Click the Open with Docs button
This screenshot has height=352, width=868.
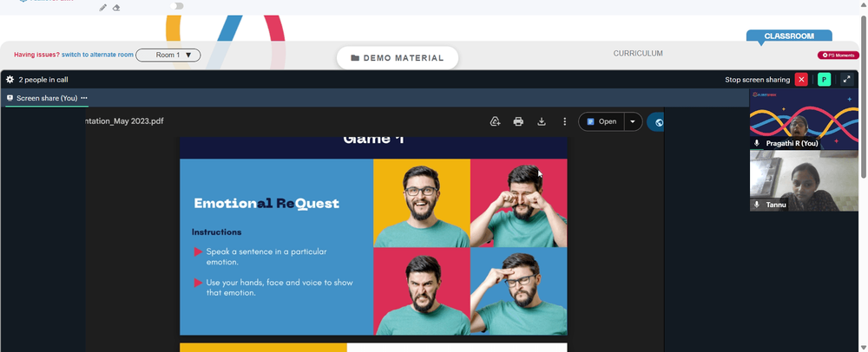point(602,121)
